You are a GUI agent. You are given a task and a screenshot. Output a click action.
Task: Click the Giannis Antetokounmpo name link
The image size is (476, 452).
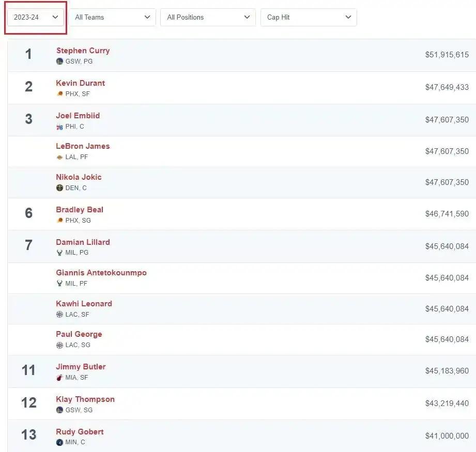coord(101,273)
